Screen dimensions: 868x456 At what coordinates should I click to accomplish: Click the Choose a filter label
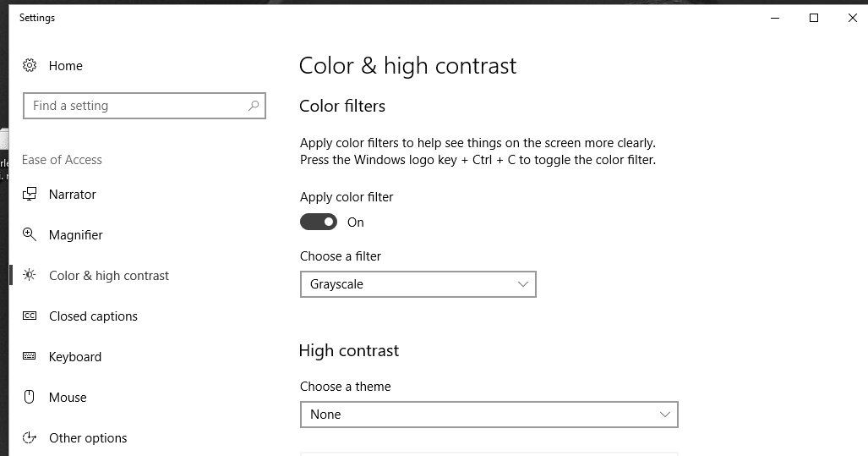point(341,256)
